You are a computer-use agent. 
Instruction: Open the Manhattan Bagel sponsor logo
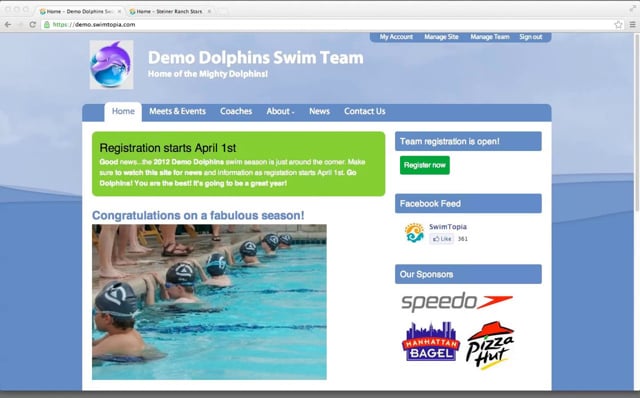(x=431, y=341)
